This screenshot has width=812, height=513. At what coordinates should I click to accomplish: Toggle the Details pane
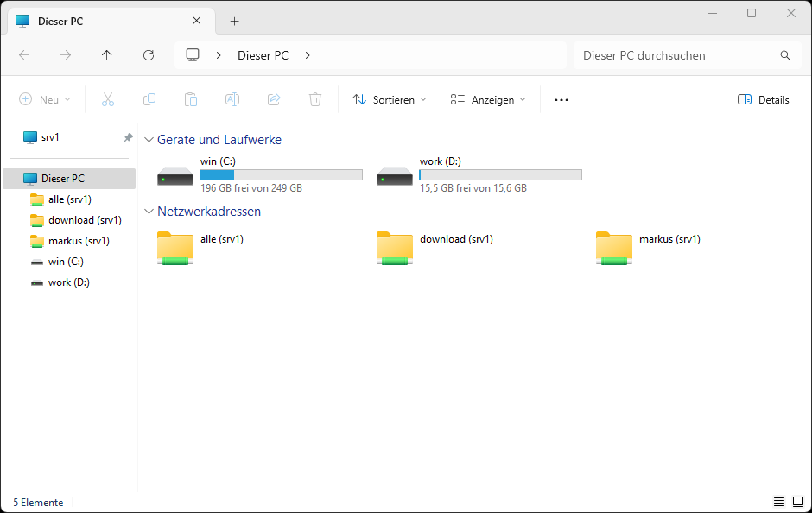point(764,100)
